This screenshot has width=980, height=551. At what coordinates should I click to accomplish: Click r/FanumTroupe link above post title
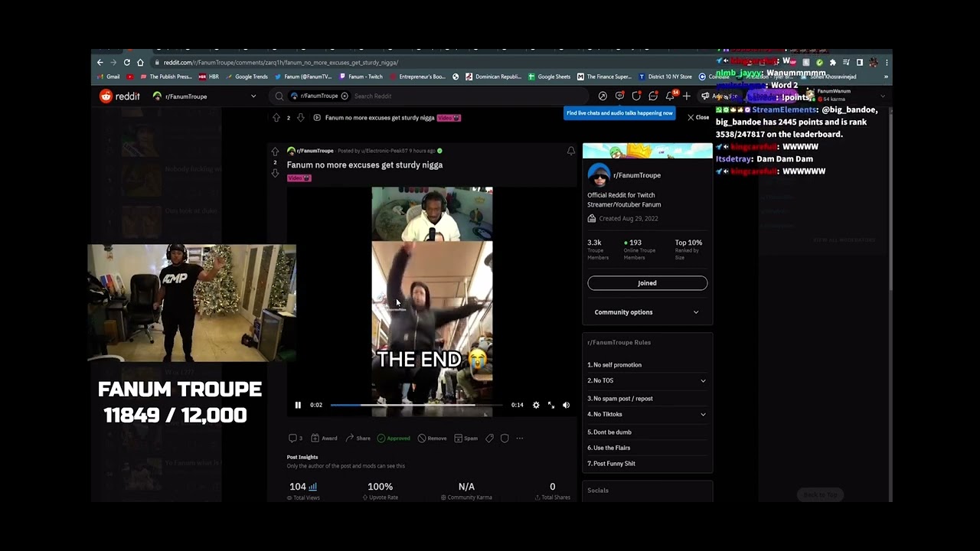click(x=315, y=151)
